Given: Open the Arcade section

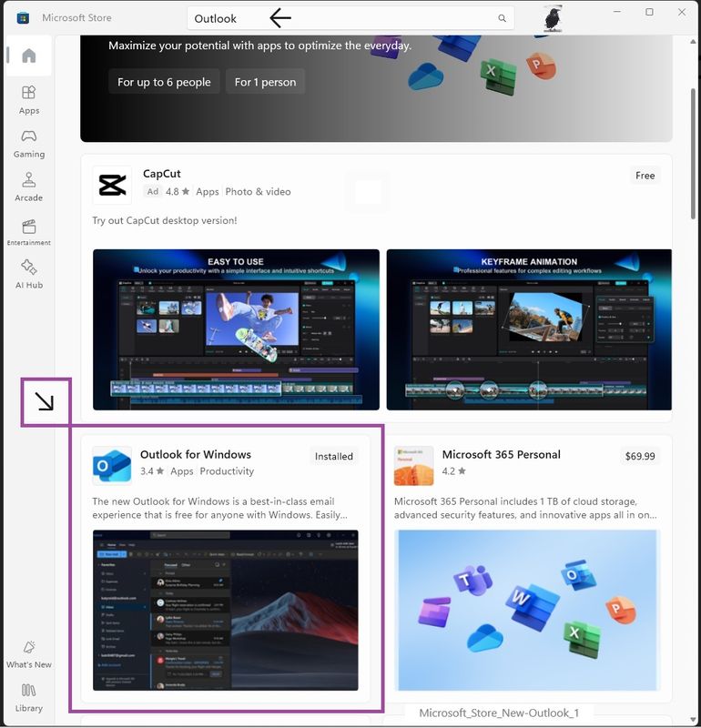Looking at the screenshot, I should click(x=29, y=187).
